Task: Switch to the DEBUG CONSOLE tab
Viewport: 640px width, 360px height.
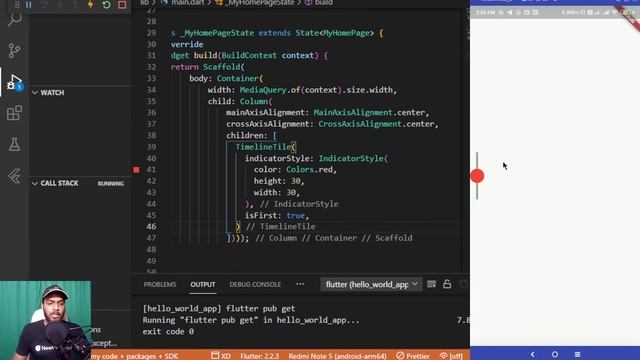Action: [255, 284]
